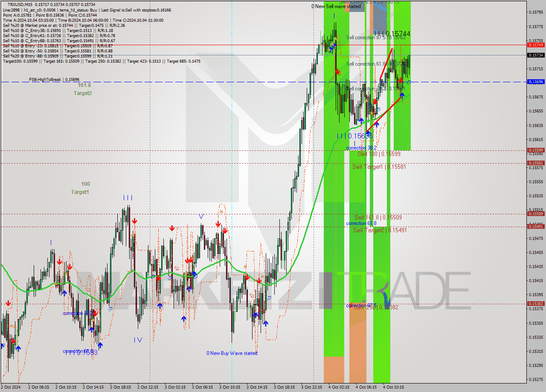Image resolution: width=546 pixels, height=392 pixels.
Task: Click the '3 Oct 06:15' time label
Action: (202, 387)
